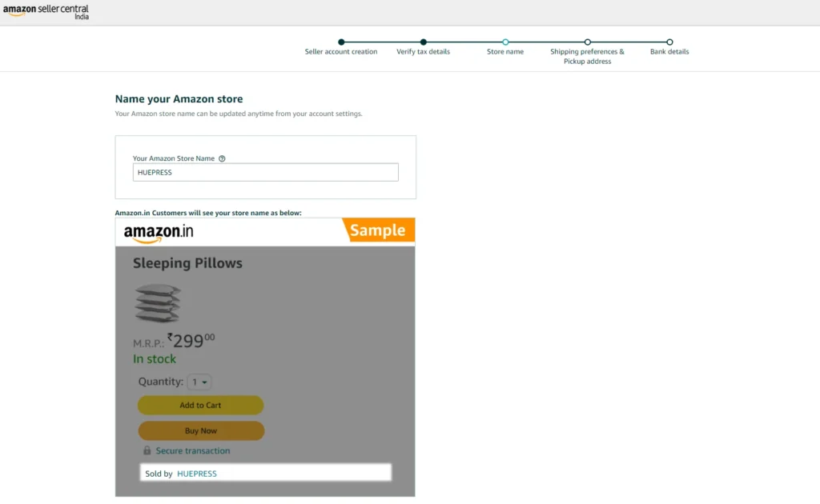Click the lock icon beside Secure transaction
Viewport: 820px width, 504px height.
147,450
